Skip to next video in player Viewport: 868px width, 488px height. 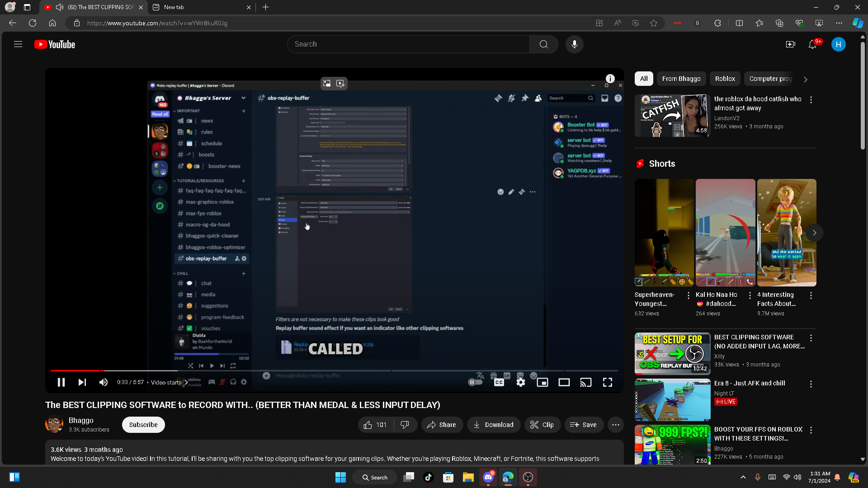pyautogui.click(x=82, y=382)
